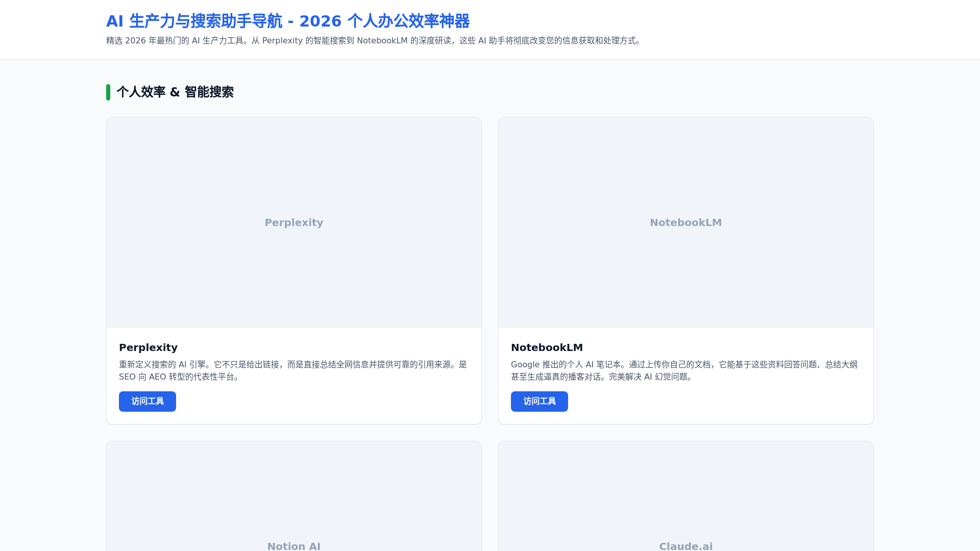Click the Perplexity description starting 重新定义搜索
The height and width of the screenshot is (551, 980).
point(293,371)
